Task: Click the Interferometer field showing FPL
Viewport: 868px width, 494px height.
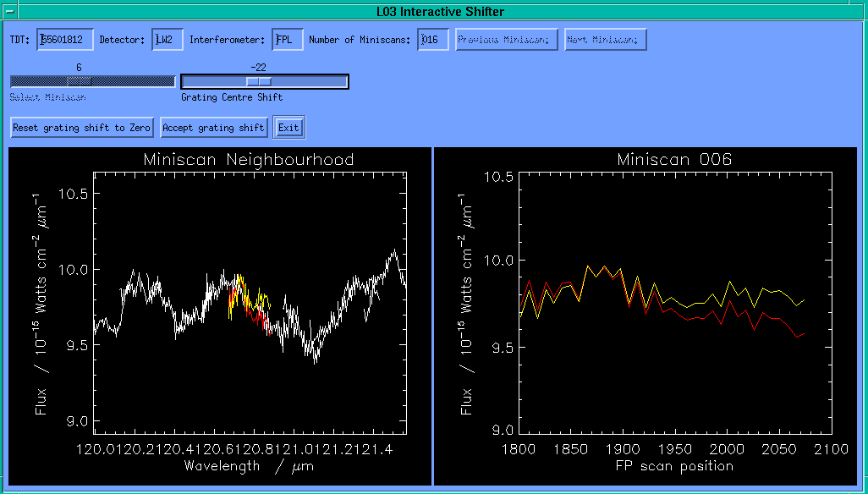Action: point(288,40)
